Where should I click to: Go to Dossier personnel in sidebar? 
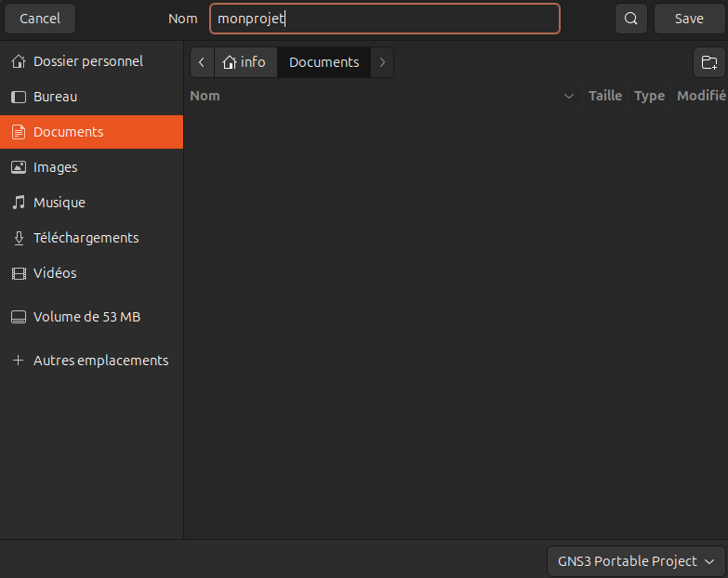click(87, 61)
